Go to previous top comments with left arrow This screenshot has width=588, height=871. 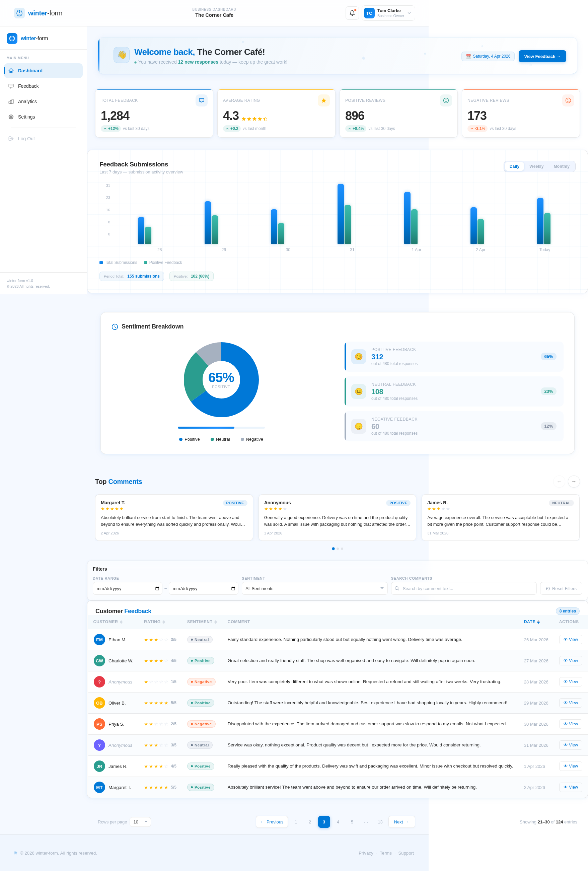tap(559, 481)
